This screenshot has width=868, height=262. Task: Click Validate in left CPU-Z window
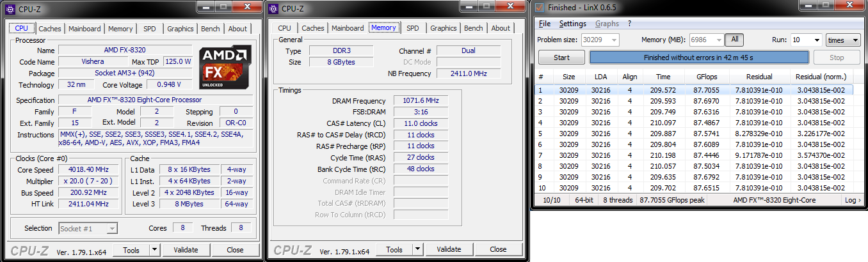pos(186,250)
